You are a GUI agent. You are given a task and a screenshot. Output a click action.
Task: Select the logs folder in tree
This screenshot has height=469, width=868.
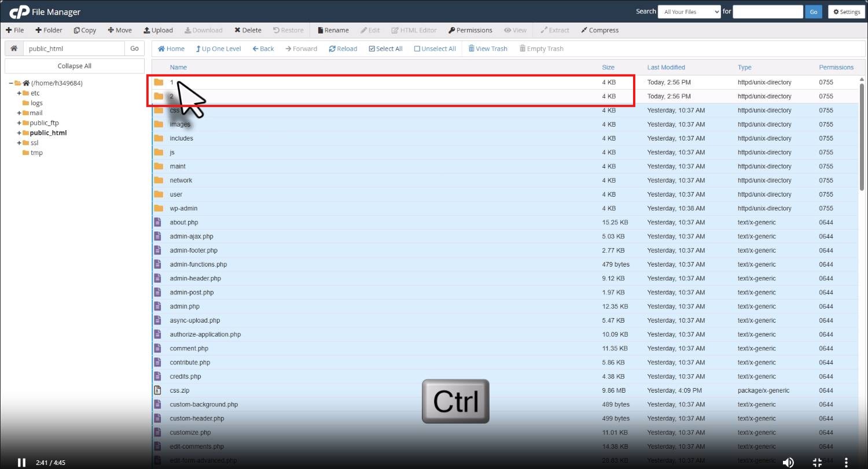click(x=36, y=103)
